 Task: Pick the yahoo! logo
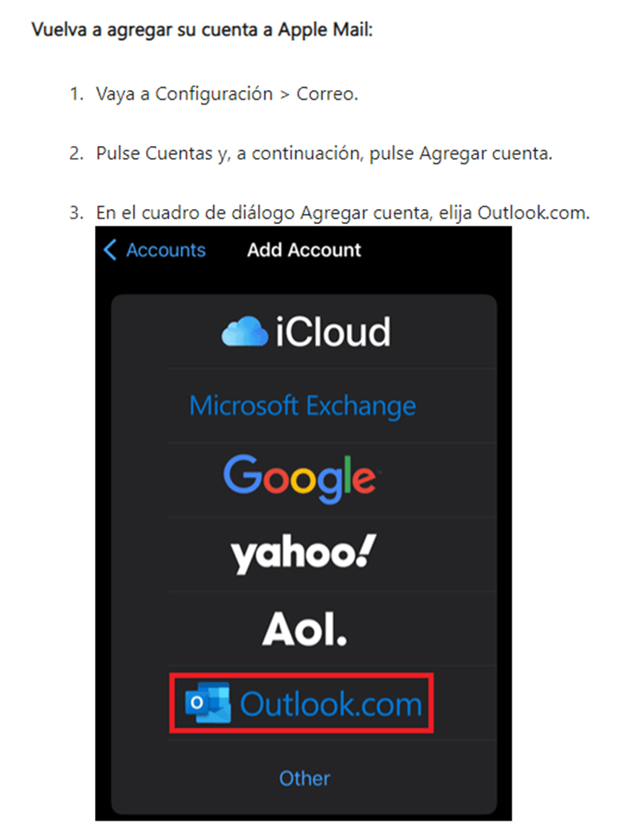pos(304,554)
